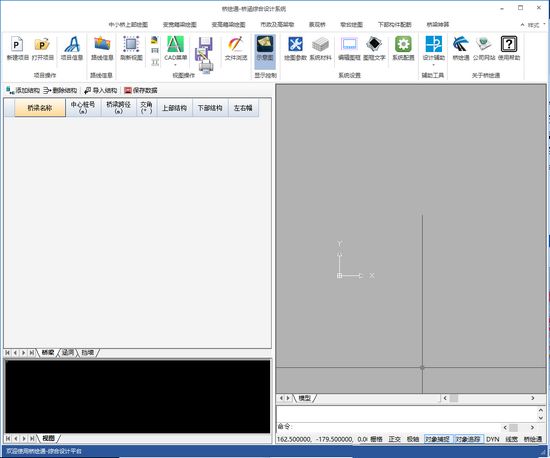The height and width of the screenshot is (458, 550).
Task: Click 保存数据 save data button
Action: (141, 90)
